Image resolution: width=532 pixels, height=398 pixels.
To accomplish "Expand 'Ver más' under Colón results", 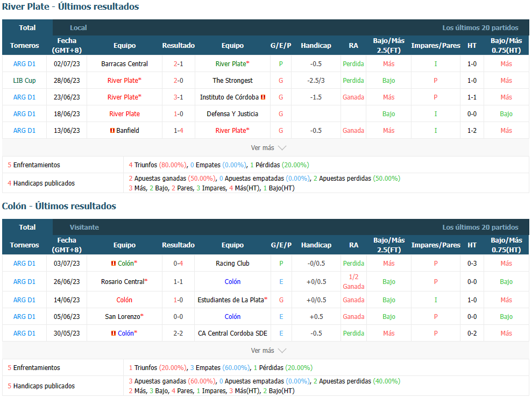I will (268, 351).
